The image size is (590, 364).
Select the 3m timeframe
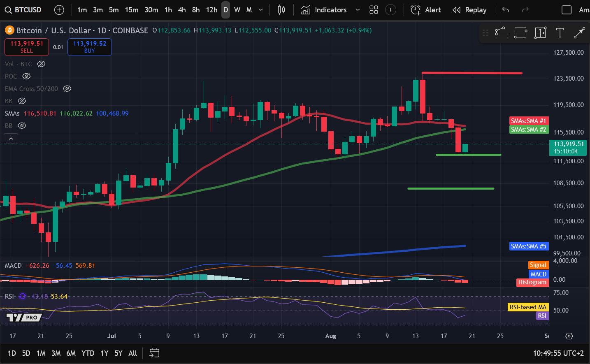pyautogui.click(x=98, y=10)
